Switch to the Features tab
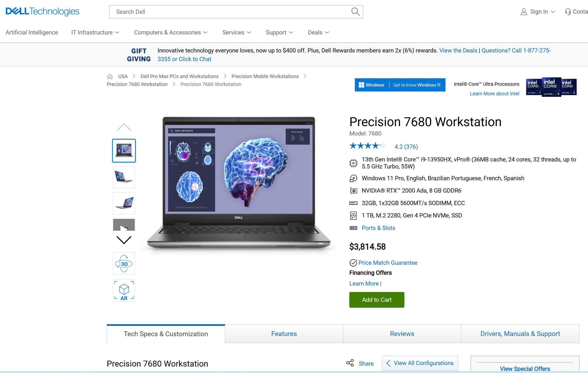This screenshot has width=588, height=373. (x=284, y=334)
